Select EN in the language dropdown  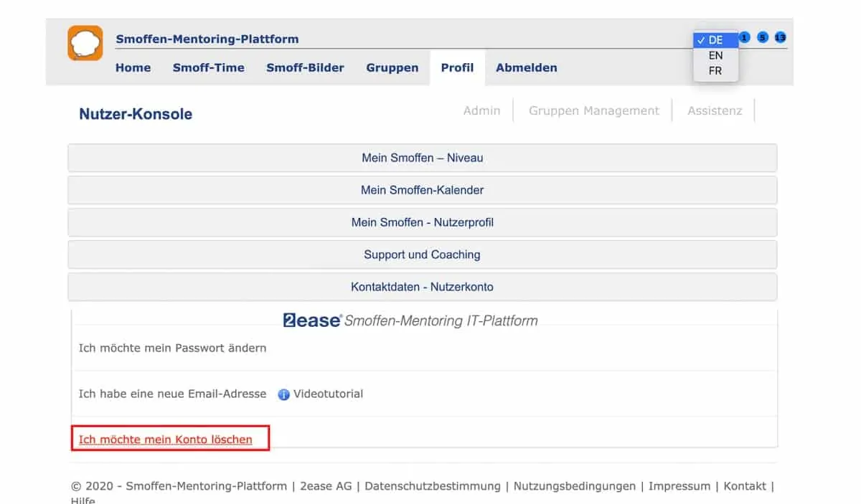(x=715, y=55)
